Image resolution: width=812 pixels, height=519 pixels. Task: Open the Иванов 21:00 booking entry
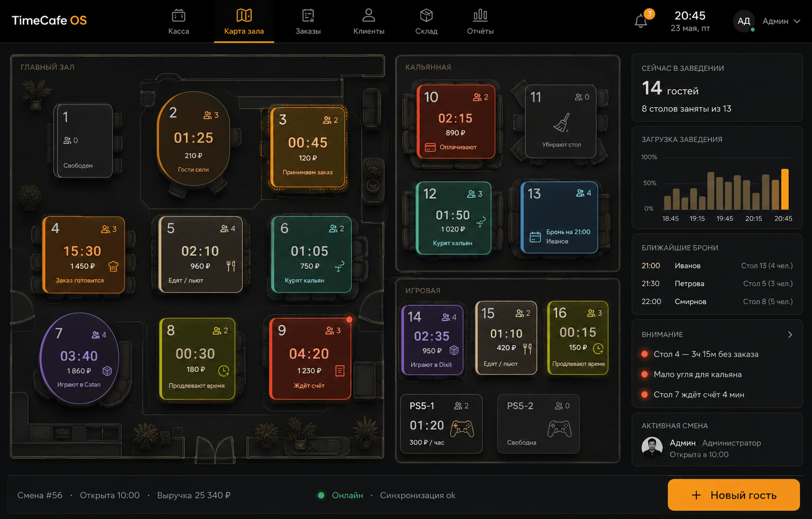(x=717, y=265)
